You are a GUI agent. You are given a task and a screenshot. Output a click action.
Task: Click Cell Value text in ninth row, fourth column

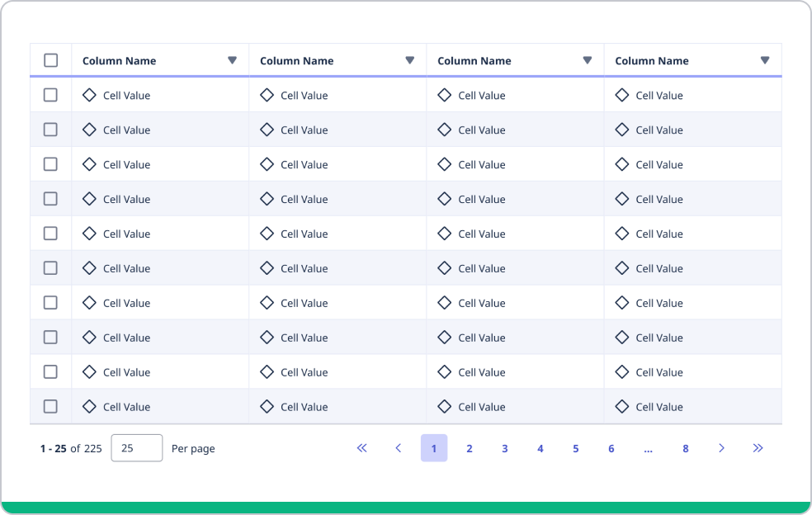pyautogui.click(x=660, y=372)
